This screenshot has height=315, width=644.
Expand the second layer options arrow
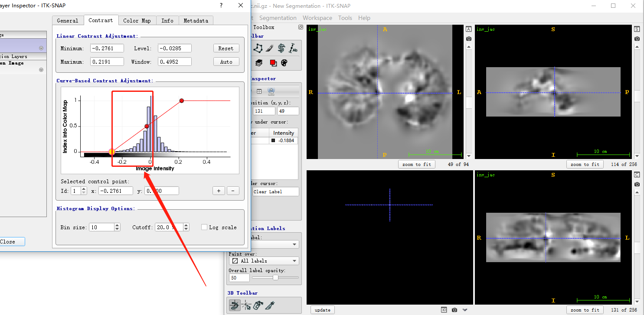pos(41,69)
